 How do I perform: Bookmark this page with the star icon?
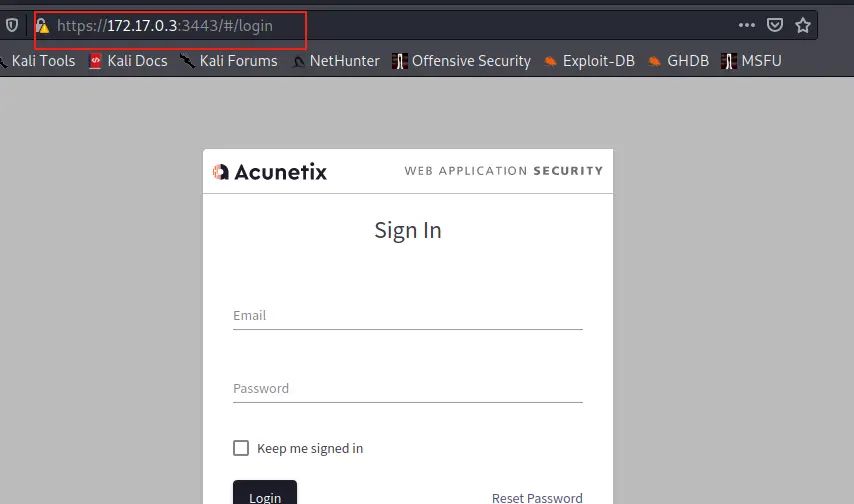tap(803, 25)
